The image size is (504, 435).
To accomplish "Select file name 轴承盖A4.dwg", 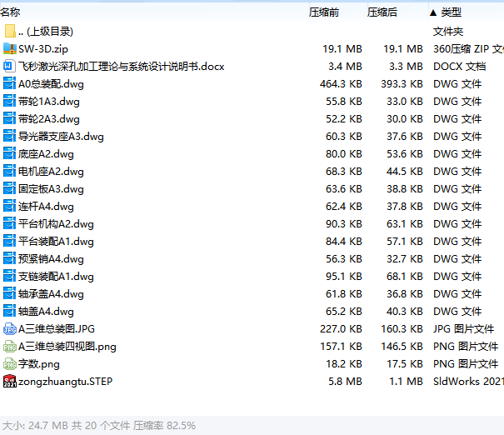I will click(x=51, y=294).
